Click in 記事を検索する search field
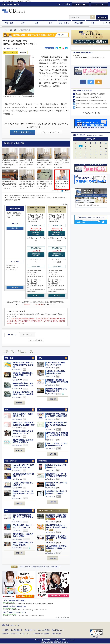The width and height of the screenshot is (110, 644). tap(80, 17)
